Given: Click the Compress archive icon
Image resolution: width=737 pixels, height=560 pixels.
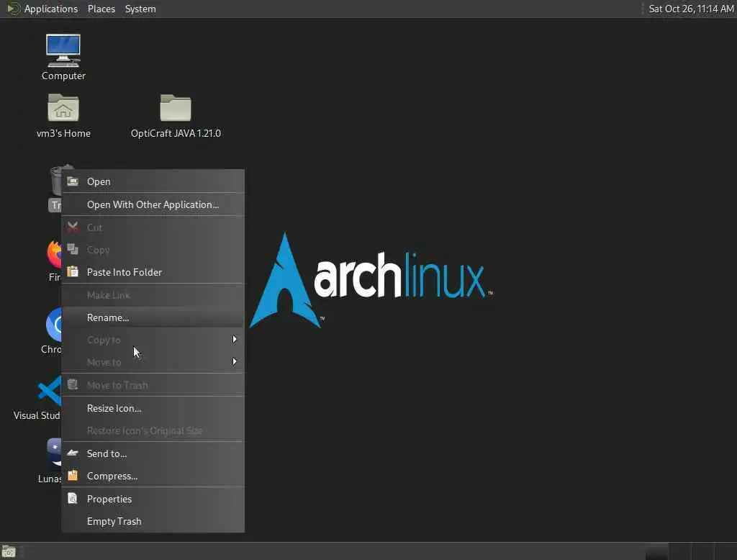Looking at the screenshot, I should (73, 475).
